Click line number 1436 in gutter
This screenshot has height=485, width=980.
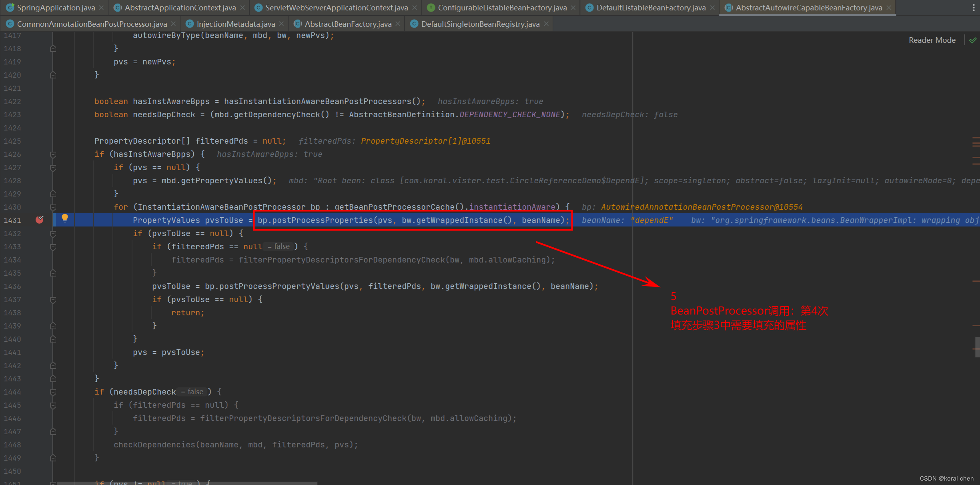(12, 287)
